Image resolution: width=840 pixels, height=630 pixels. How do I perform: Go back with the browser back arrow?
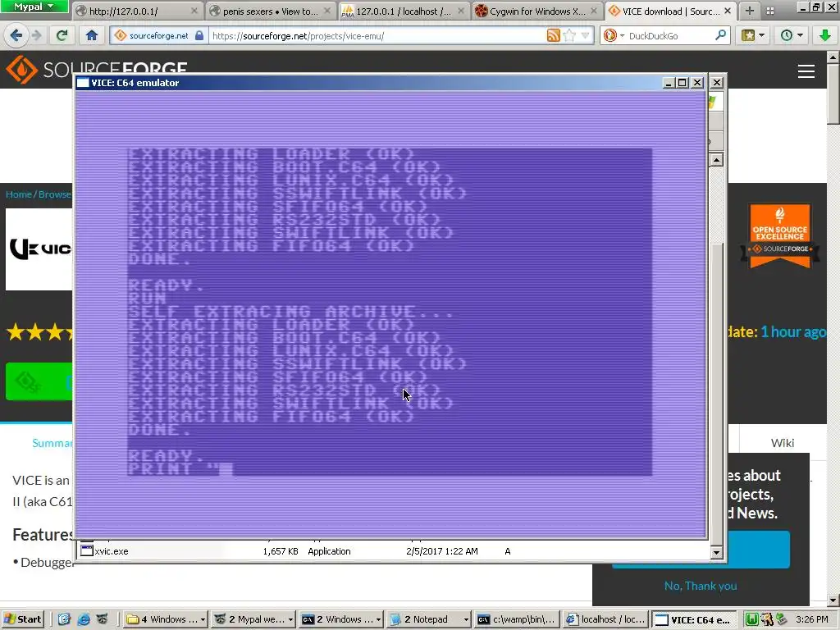16,36
